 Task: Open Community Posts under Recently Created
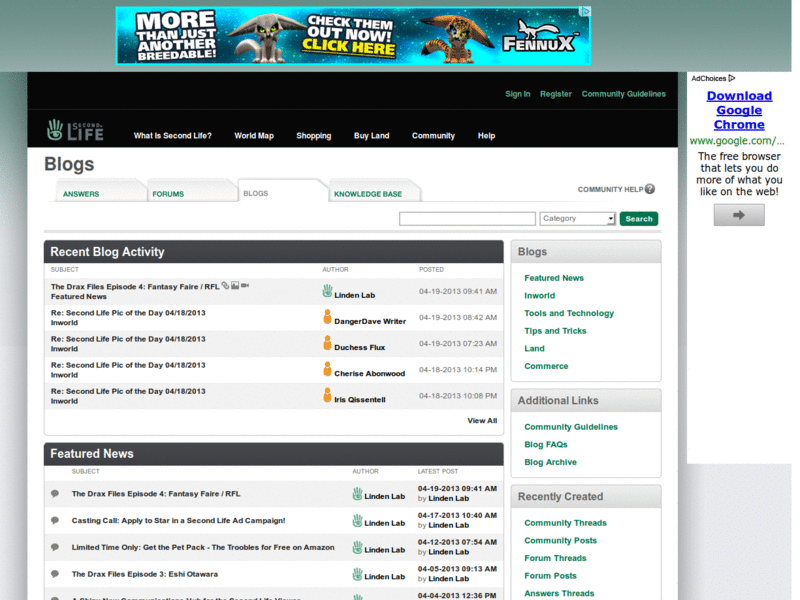pyautogui.click(x=560, y=540)
